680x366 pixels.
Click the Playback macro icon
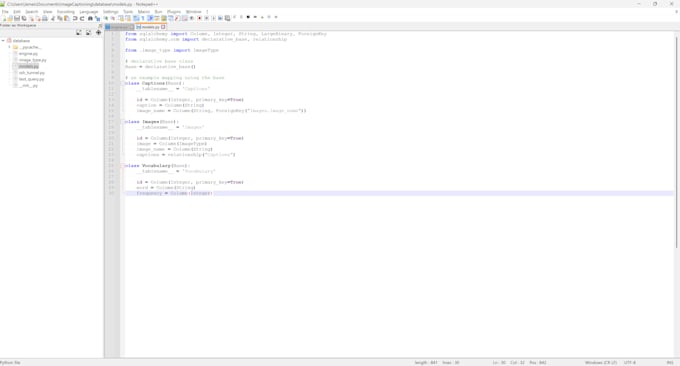[x=213, y=18]
